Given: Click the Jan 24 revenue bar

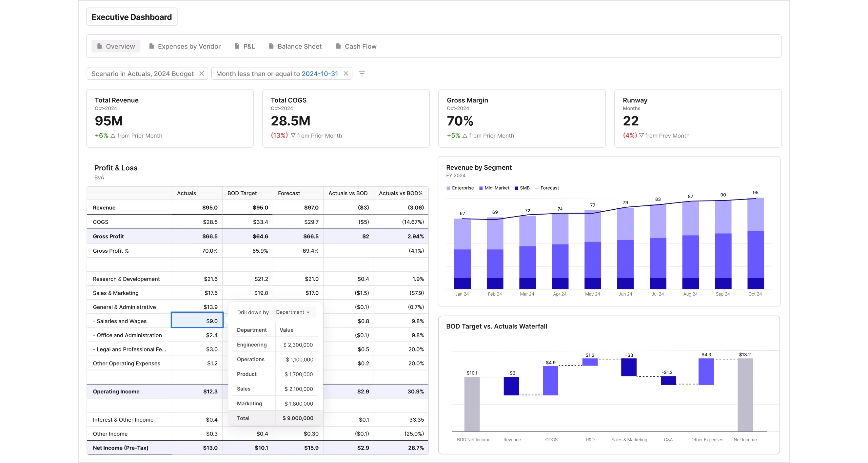Looking at the screenshot, I should 462,254.
